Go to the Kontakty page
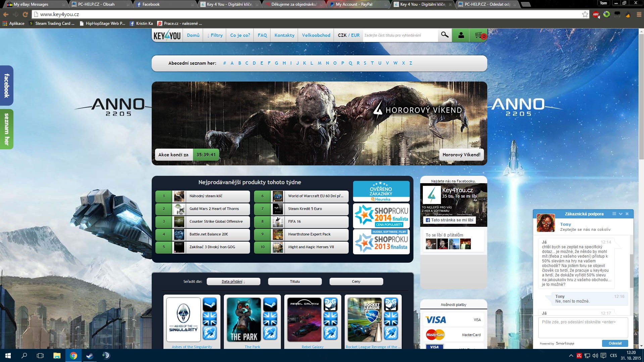Image resolution: width=644 pixels, height=362 pixels. click(x=284, y=35)
